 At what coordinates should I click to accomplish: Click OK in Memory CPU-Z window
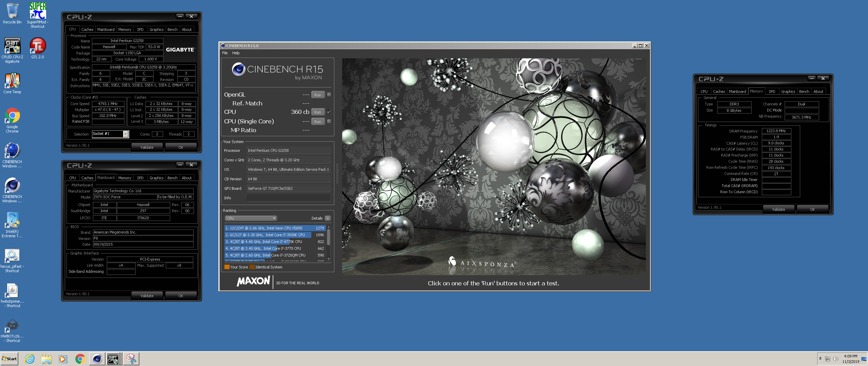pos(812,209)
